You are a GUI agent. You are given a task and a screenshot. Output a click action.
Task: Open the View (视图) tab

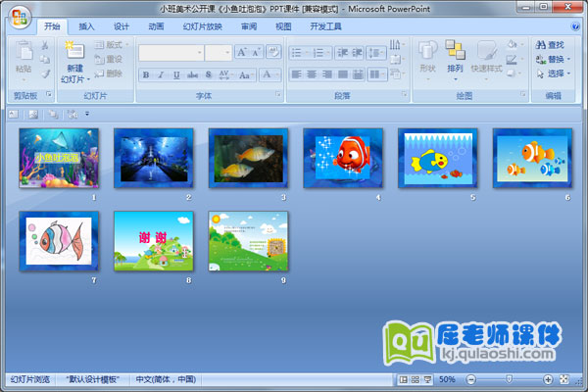(x=283, y=26)
